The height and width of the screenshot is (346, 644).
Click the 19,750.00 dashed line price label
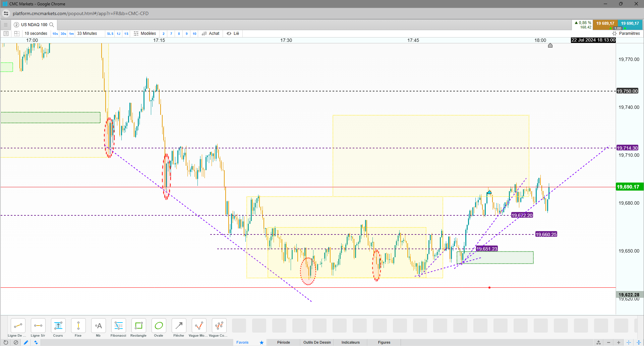(x=628, y=91)
